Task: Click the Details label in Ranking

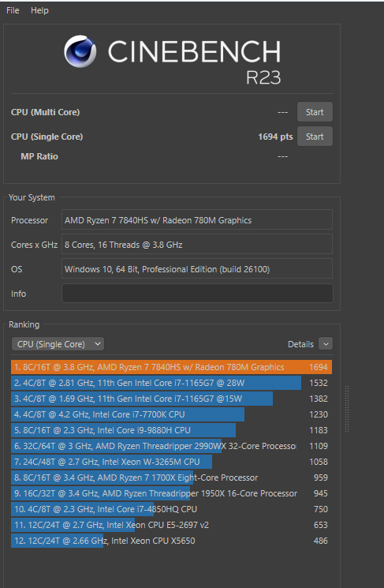Action: [300, 344]
